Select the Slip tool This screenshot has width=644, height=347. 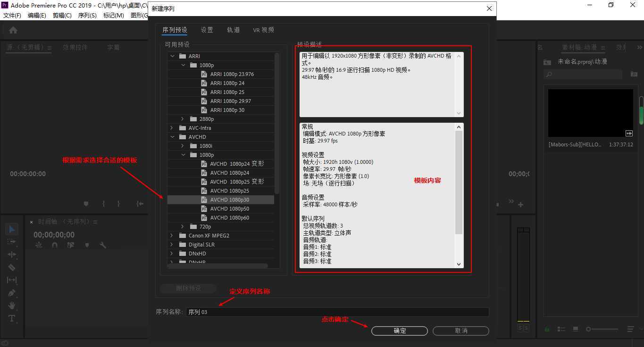(12, 280)
